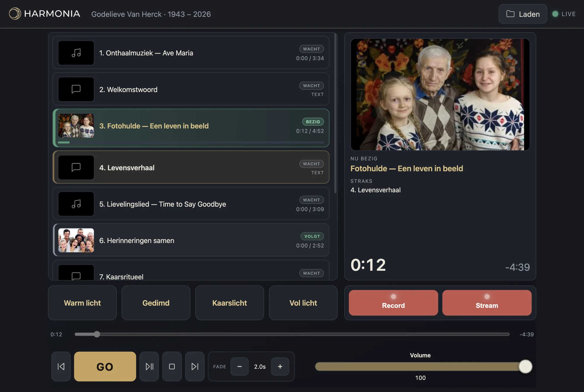
Task: Click the LIVE status indicator
Action: point(564,14)
